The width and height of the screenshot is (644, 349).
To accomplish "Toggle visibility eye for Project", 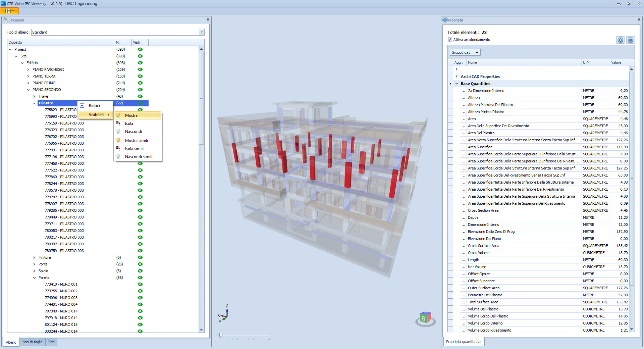I will pyautogui.click(x=140, y=49).
